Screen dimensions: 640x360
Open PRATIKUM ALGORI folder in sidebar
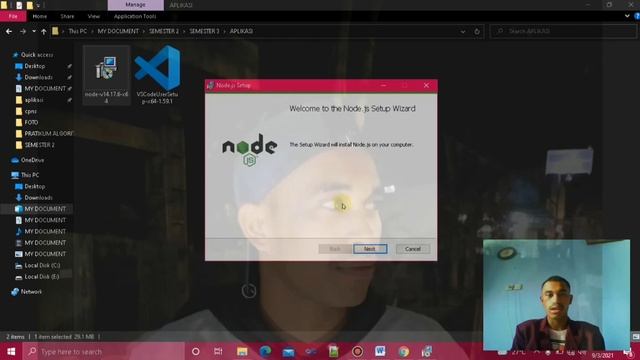click(48, 133)
